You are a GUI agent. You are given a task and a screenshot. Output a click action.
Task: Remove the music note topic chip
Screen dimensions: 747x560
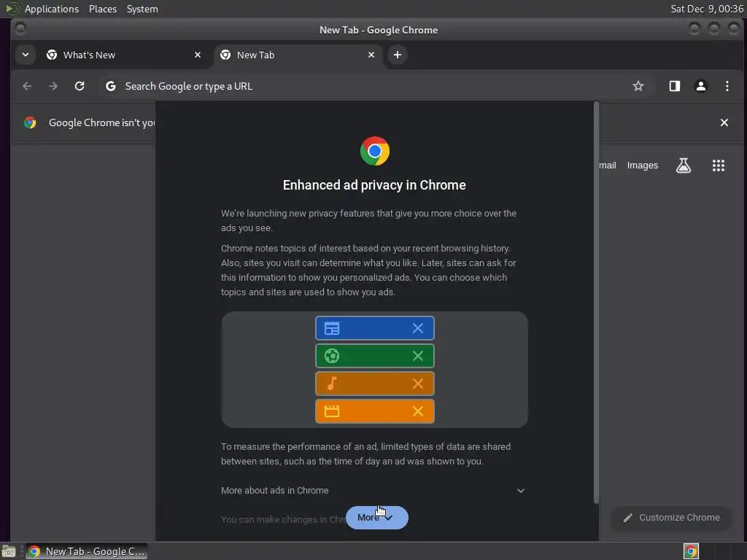(x=418, y=384)
